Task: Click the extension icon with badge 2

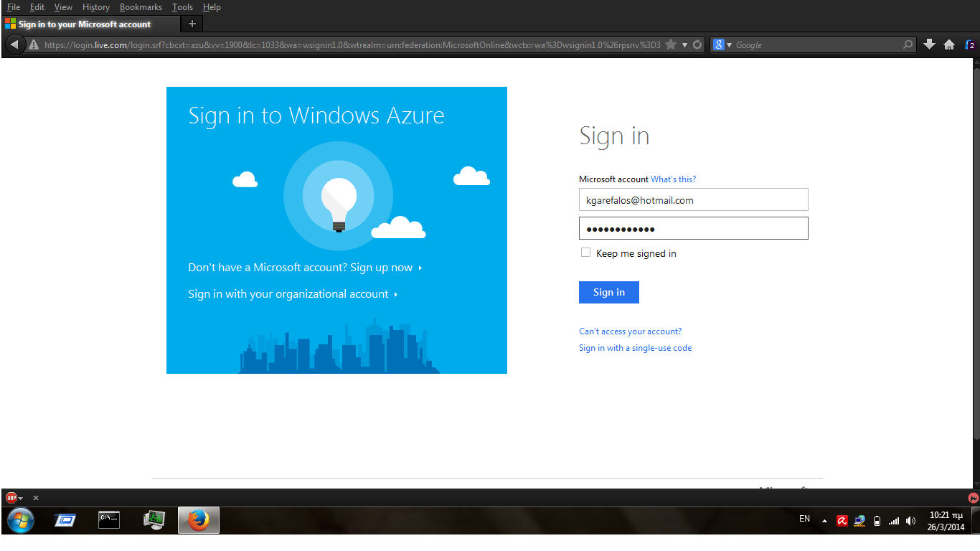Action: [x=970, y=44]
